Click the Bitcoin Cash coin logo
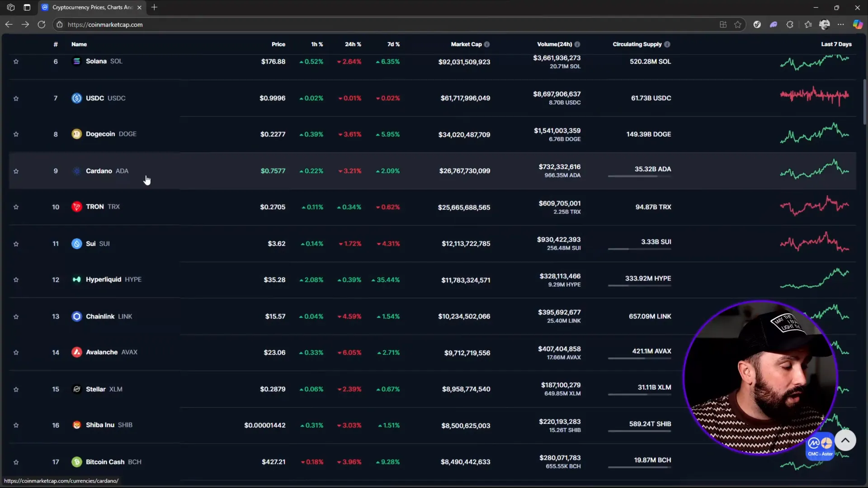This screenshot has width=868, height=488. coord(77,462)
